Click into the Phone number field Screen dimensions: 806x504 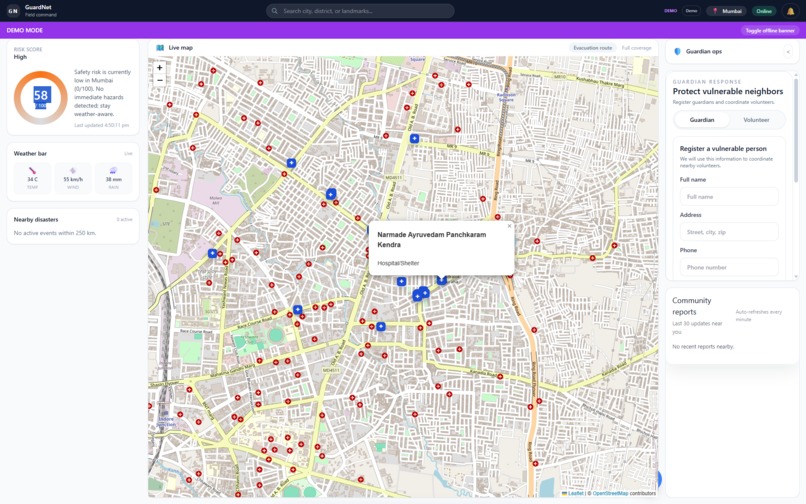[x=729, y=267]
